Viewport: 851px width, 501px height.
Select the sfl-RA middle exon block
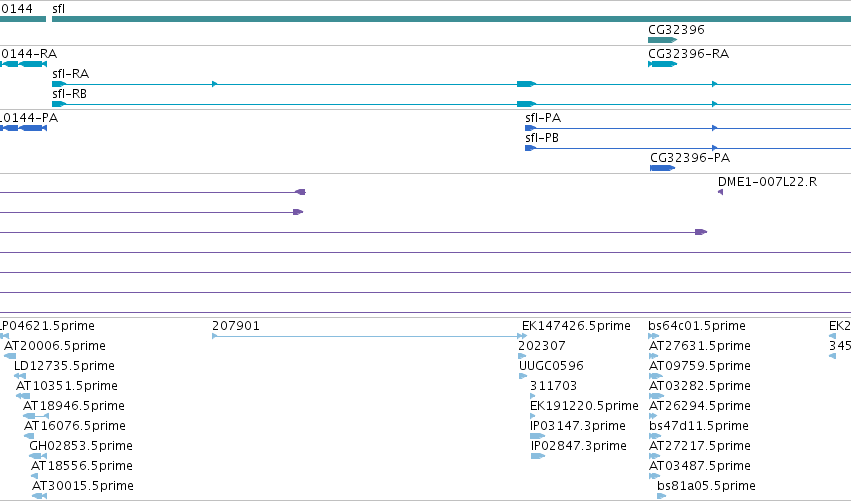point(526,84)
